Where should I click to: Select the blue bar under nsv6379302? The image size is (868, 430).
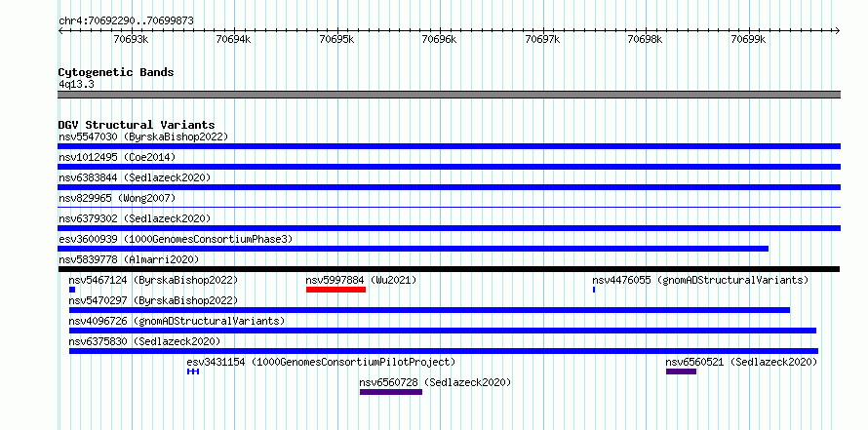pos(449,228)
